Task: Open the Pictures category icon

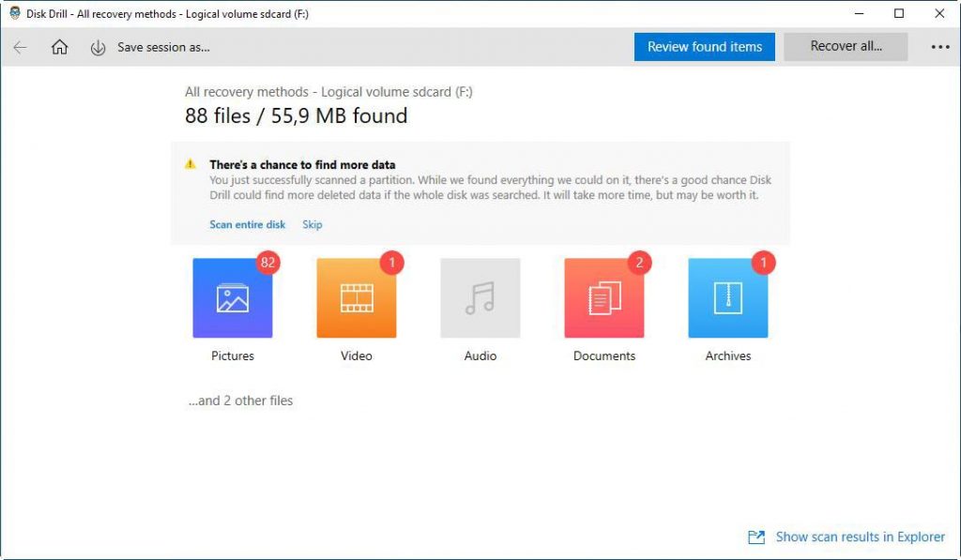Action: tap(232, 297)
